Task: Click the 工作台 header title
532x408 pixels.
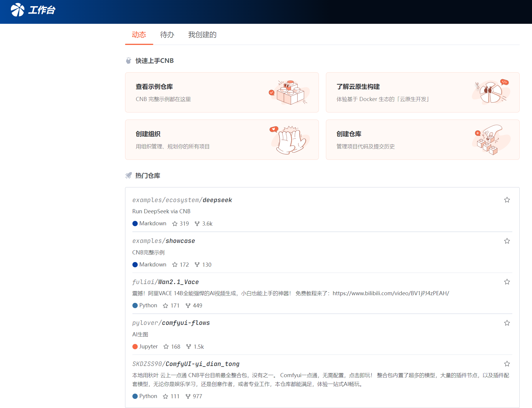Action: (42, 10)
